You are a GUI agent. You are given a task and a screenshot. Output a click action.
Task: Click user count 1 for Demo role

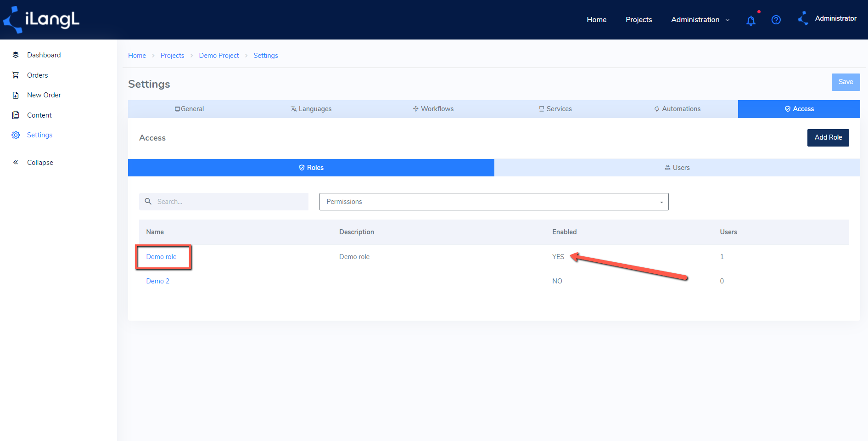click(x=722, y=257)
